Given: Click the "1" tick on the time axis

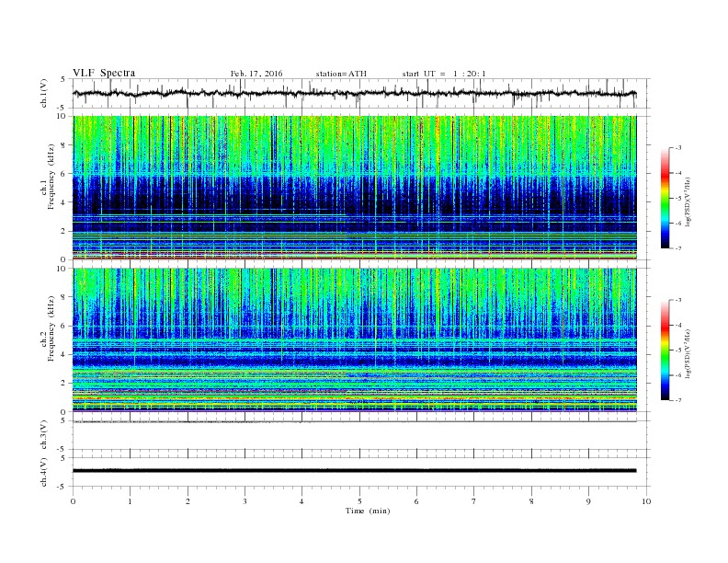Looking at the screenshot, I should (x=130, y=501).
